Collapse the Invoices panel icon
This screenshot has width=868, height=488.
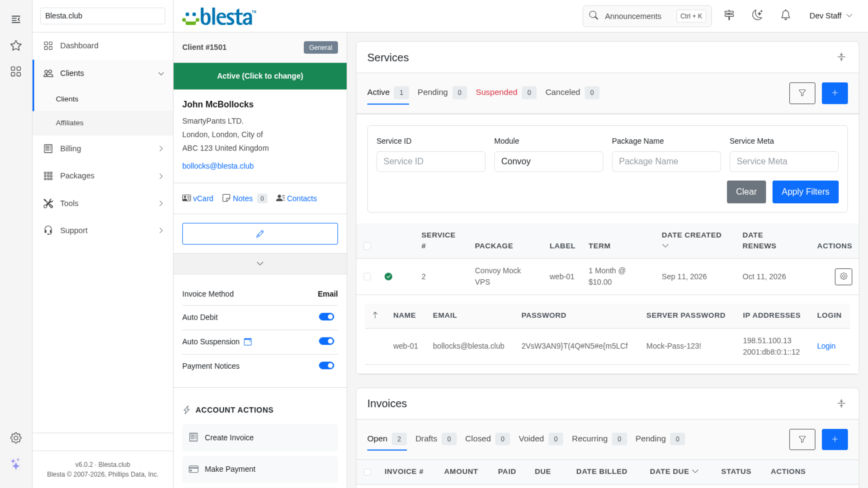[x=841, y=403]
